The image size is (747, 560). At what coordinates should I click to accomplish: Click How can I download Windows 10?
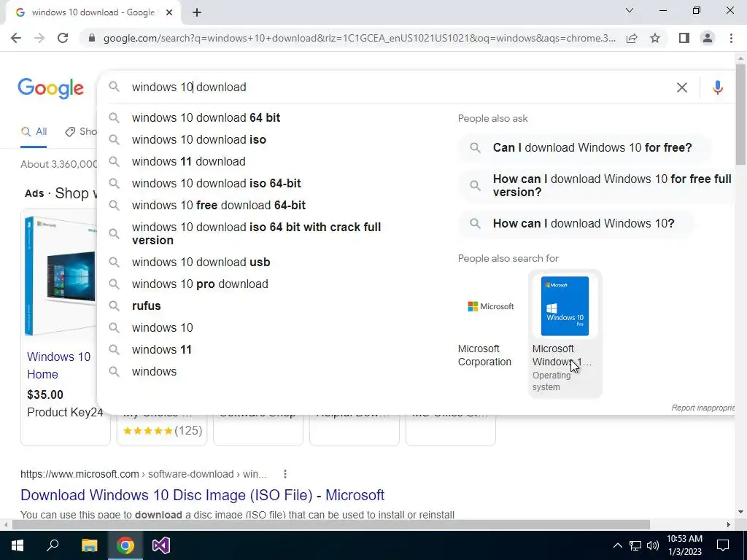576,223
